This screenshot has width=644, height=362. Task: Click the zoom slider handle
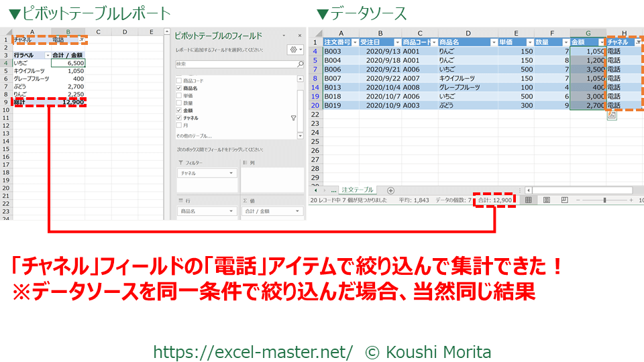[604, 200]
